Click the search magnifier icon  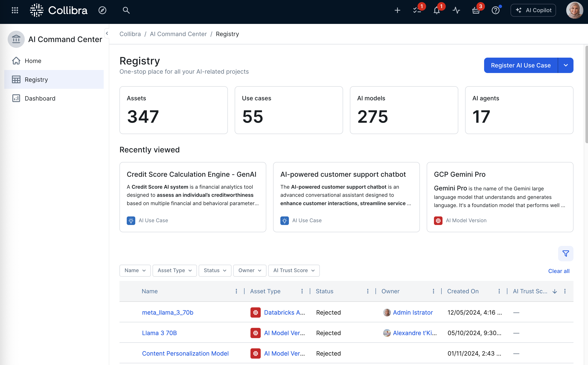[x=126, y=10]
